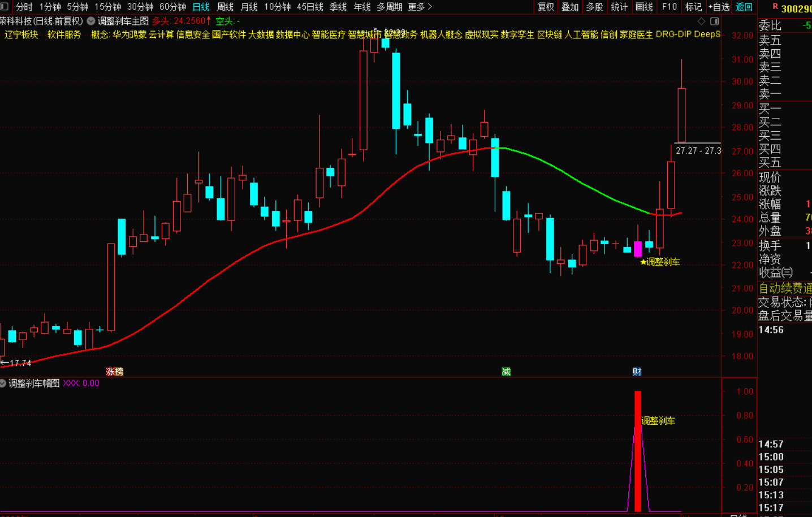Click the 涨榜 event marker
Image resolution: width=812 pixels, height=517 pixels.
[115, 371]
